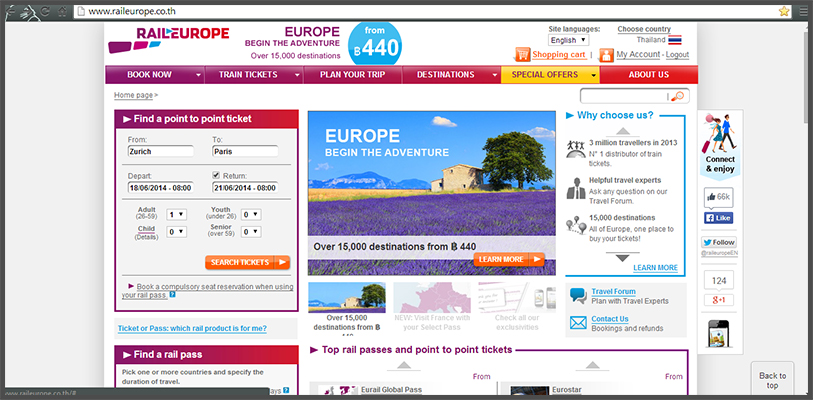Screen dimensions: 813x400
Task: Click the Rail Europe logo
Action: pyautogui.click(x=169, y=39)
